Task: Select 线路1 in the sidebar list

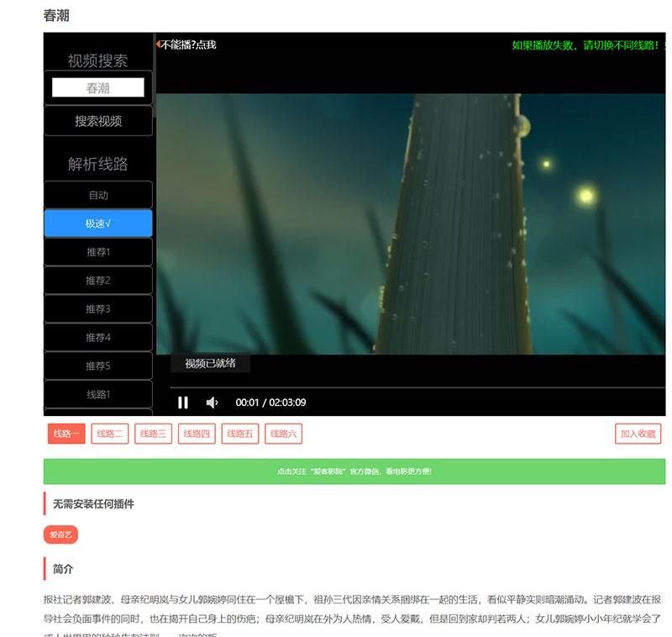Action: 98,394
